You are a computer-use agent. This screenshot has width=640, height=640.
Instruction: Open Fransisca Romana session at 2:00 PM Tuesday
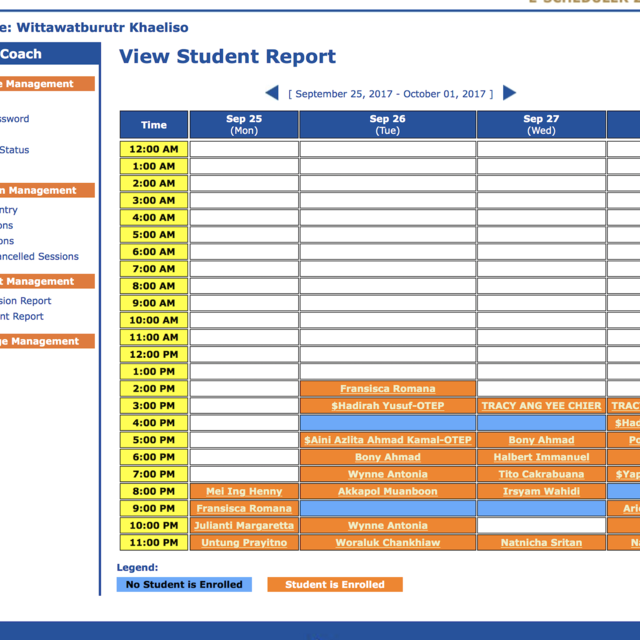coord(387,389)
